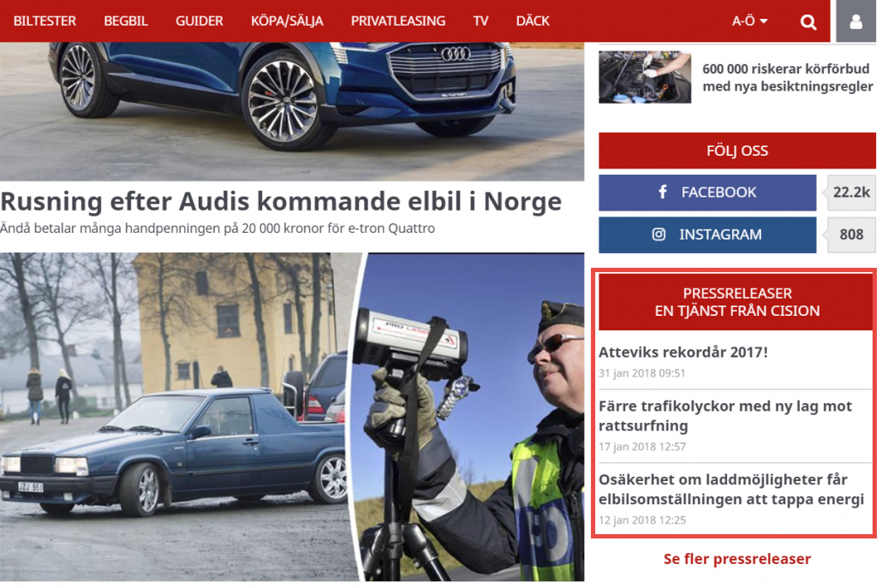
Task: Open the GUIDER menu item
Action: [x=200, y=21]
